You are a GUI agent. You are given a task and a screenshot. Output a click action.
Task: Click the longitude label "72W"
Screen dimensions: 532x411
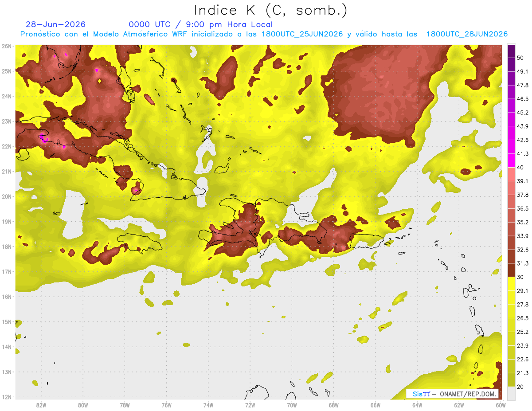pos(250,405)
